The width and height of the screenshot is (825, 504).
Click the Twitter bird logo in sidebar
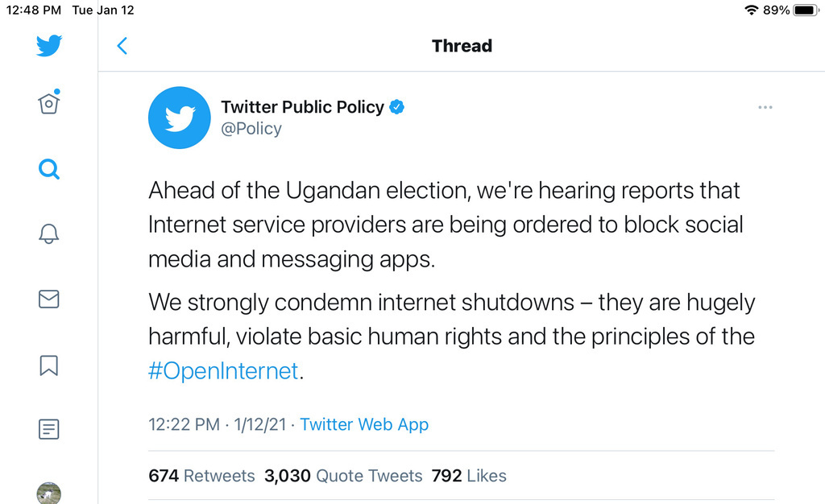coord(49,46)
